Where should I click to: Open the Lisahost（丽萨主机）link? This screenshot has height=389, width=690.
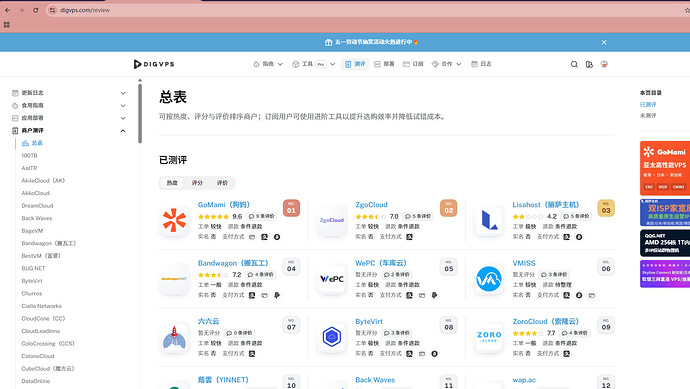[x=546, y=205]
